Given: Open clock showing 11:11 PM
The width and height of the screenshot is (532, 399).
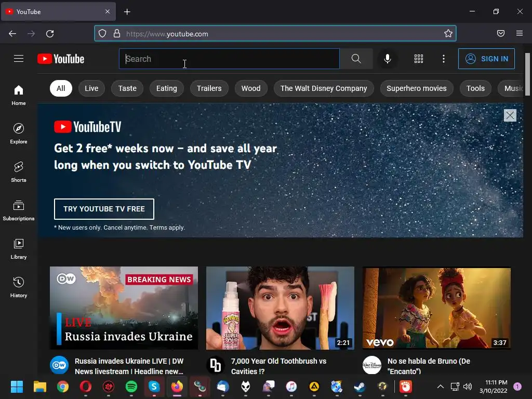Looking at the screenshot, I should (494, 387).
